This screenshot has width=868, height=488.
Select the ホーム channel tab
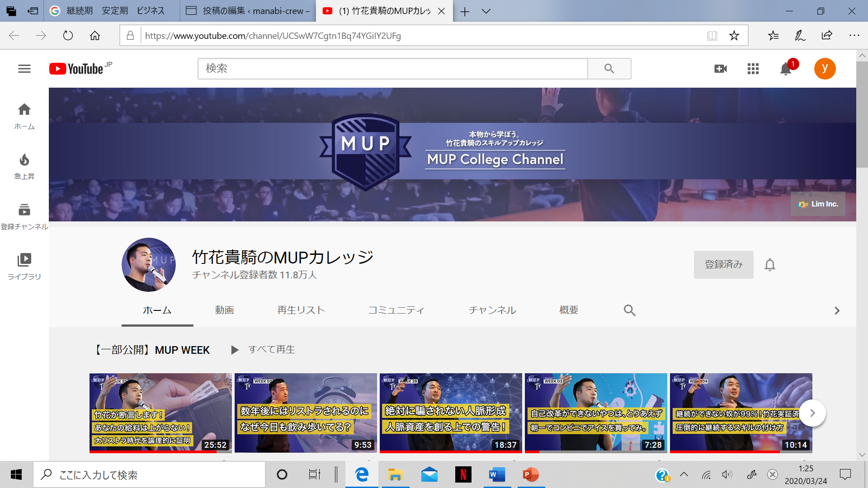[x=157, y=310]
